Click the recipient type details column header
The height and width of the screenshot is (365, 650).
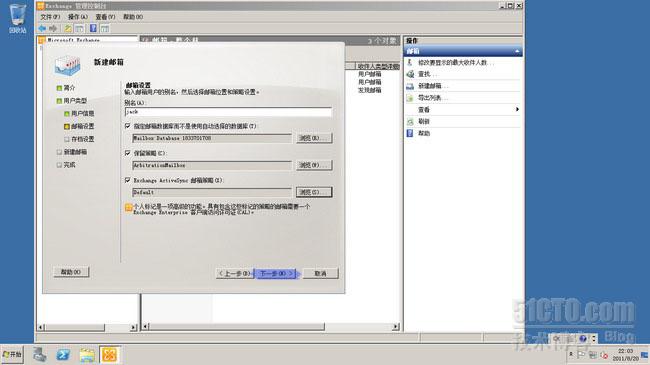(x=378, y=66)
